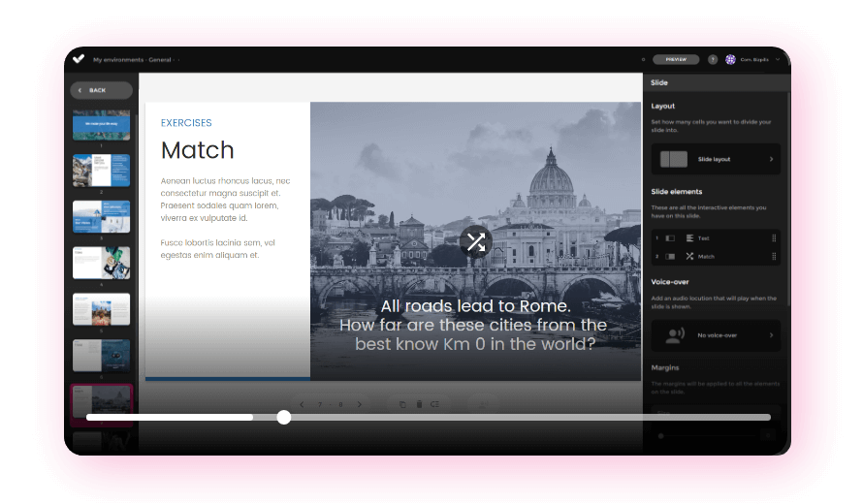
Task: Open the Slide panel header tab
Action: coord(660,83)
